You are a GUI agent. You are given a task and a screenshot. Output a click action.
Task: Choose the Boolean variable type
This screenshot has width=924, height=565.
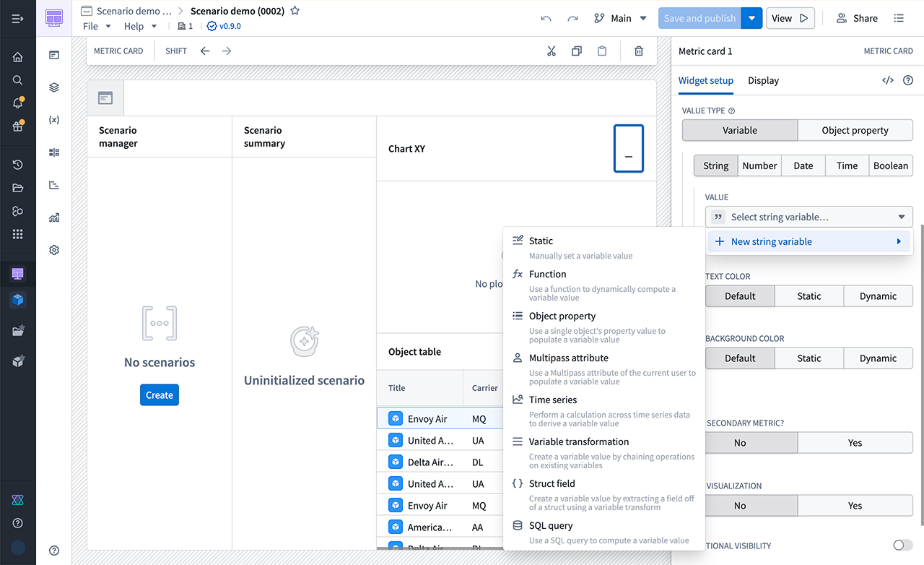(x=891, y=165)
